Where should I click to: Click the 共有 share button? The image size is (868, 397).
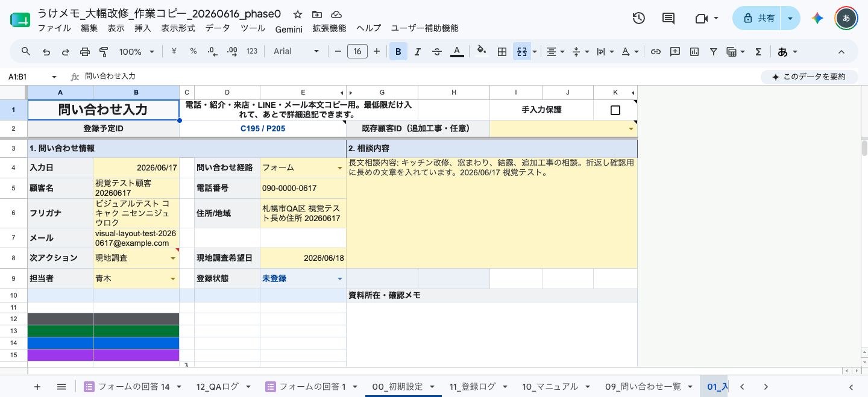pyautogui.click(x=756, y=18)
